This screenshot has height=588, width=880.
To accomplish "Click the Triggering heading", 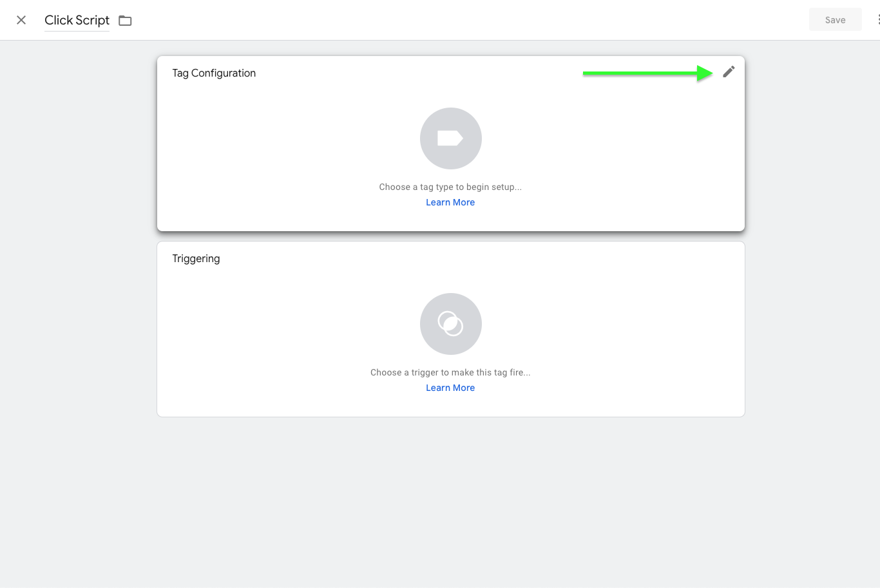I will point(196,259).
